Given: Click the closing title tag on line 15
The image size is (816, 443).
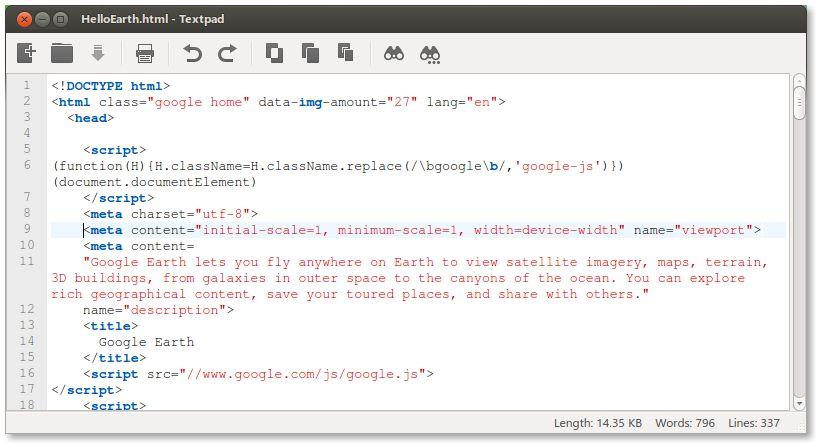Looking at the screenshot, I should coord(114,358).
